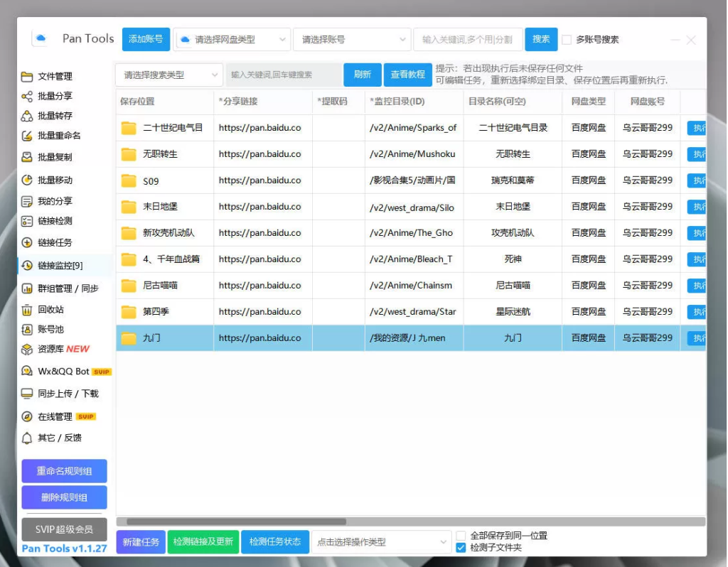The height and width of the screenshot is (567, 728).
Task: Click the 回收站 trash icon
Action: [27, 310]
